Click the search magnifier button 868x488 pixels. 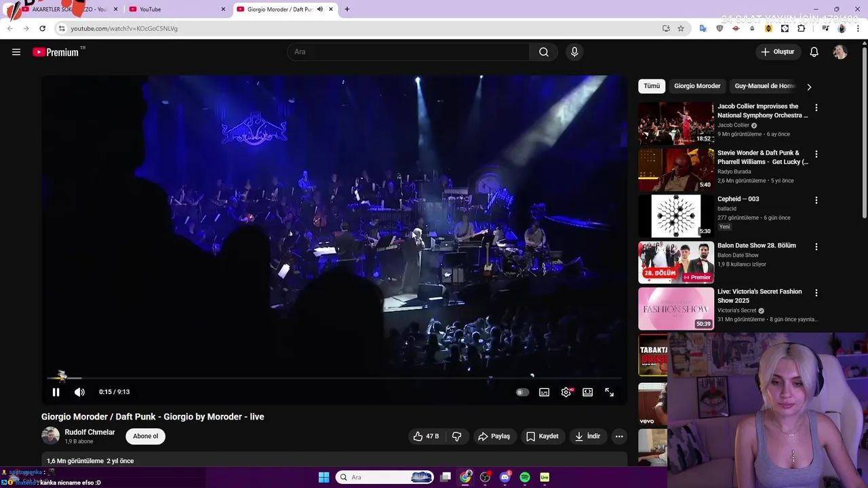coord(544,52)
